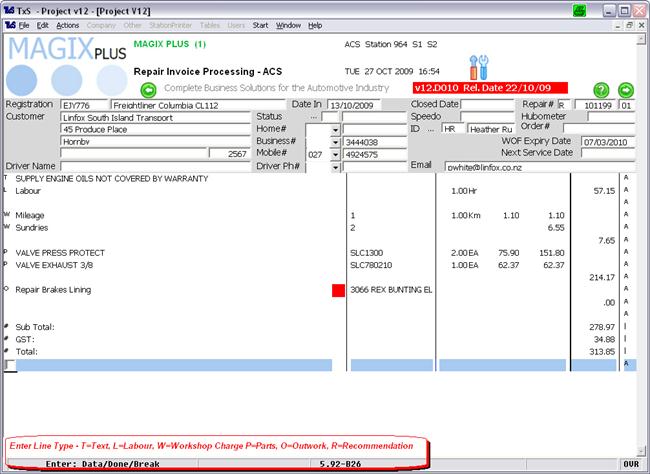Image resolution: width=650 pixels, height=474 pixels.
Task: Click the Status ellipsis lookup button
Action: point(314,117)
